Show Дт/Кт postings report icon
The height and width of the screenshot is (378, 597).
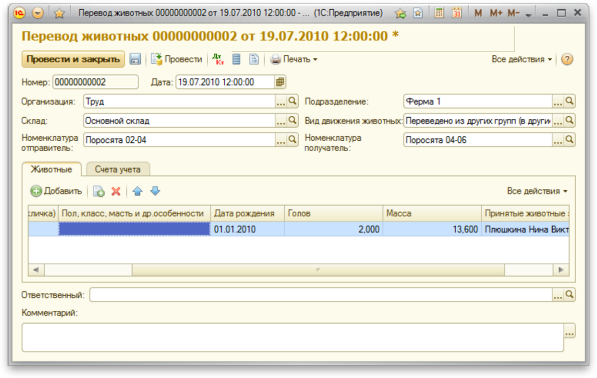[x=218, y=59]
